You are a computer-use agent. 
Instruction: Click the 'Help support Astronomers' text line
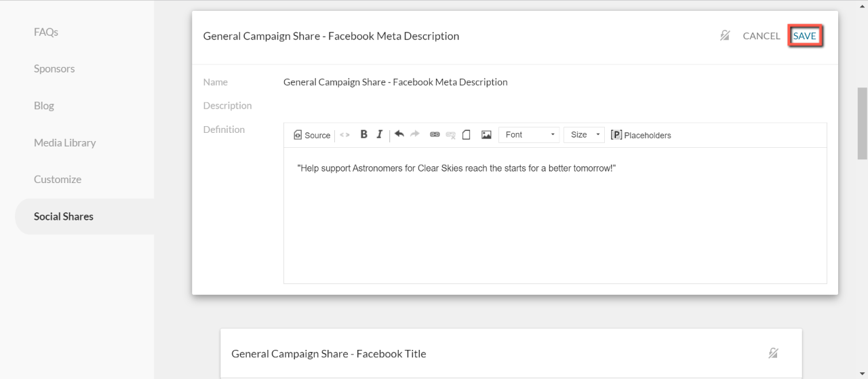point(456,167)
